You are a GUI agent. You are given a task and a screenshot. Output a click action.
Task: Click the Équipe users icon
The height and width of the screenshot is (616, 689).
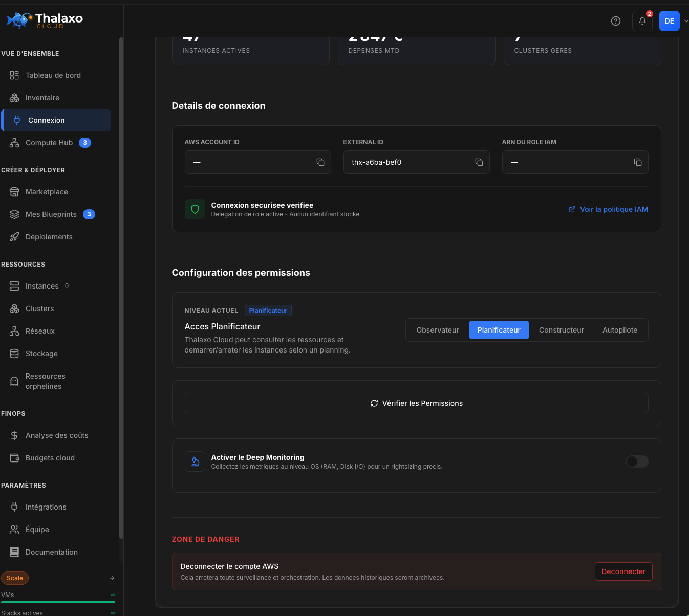[14, 530]
